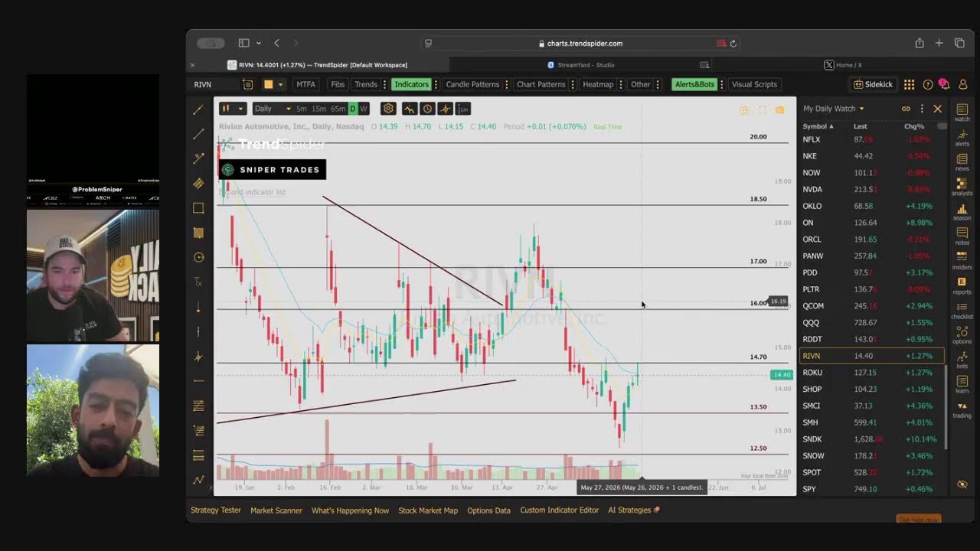Click the chart camera snapshot icon
This screenshot has width=980, height=551.
click(779, 110)
